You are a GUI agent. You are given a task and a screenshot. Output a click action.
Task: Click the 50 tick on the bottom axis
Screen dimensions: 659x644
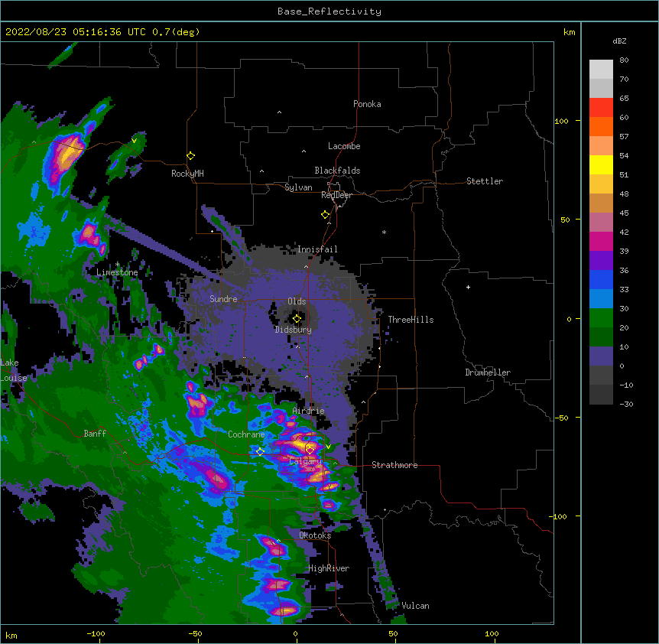click(393, 633)
